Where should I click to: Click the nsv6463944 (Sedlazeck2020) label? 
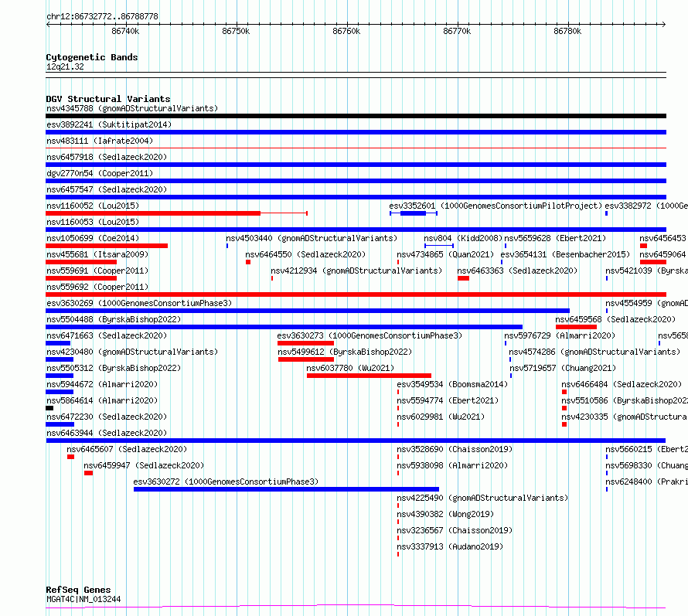tap(107, 433)
